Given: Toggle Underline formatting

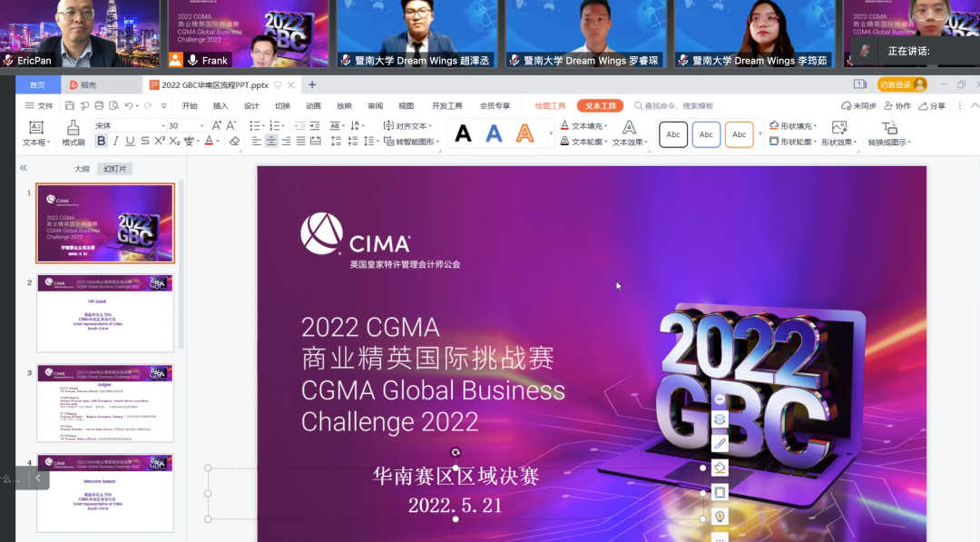Looking at the screenshot, I should coord(130,142).
